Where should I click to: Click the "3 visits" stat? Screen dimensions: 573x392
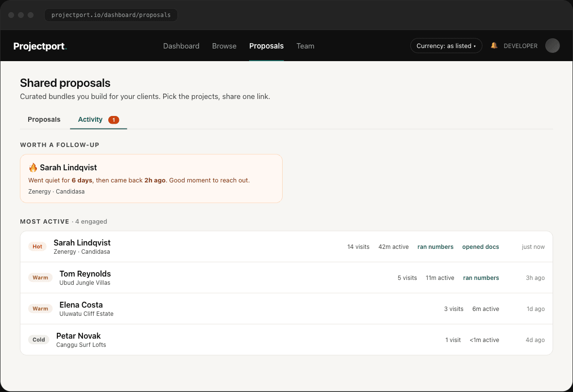tap(454, 309)
